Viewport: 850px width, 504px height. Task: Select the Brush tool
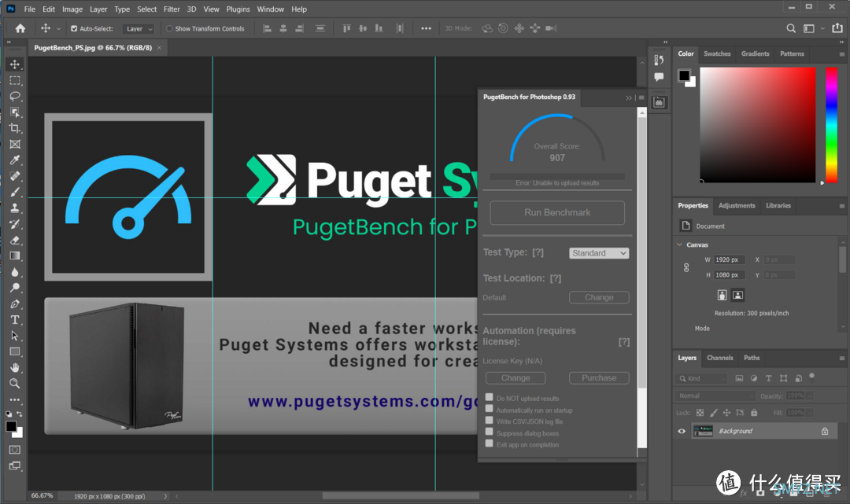pyautogui.click(x=15, y=192)
